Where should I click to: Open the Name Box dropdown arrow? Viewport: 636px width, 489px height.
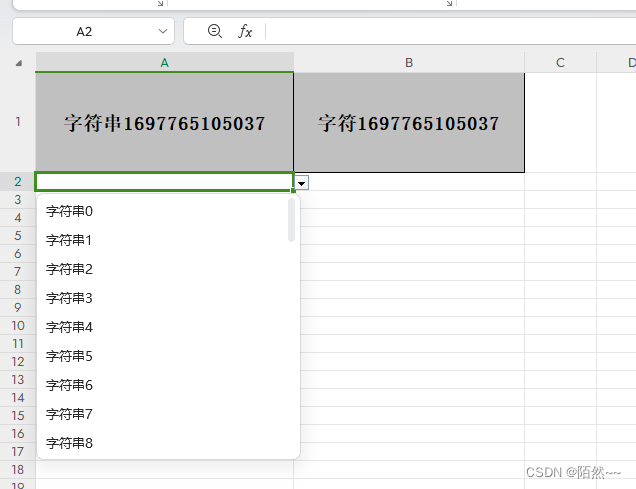163,31
